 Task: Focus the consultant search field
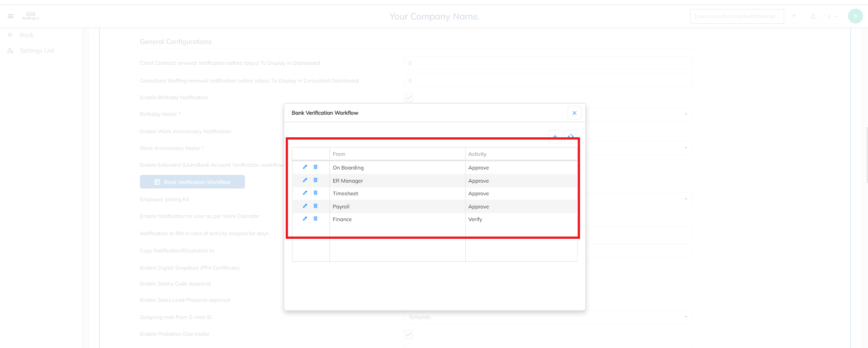tap(737, 17)
